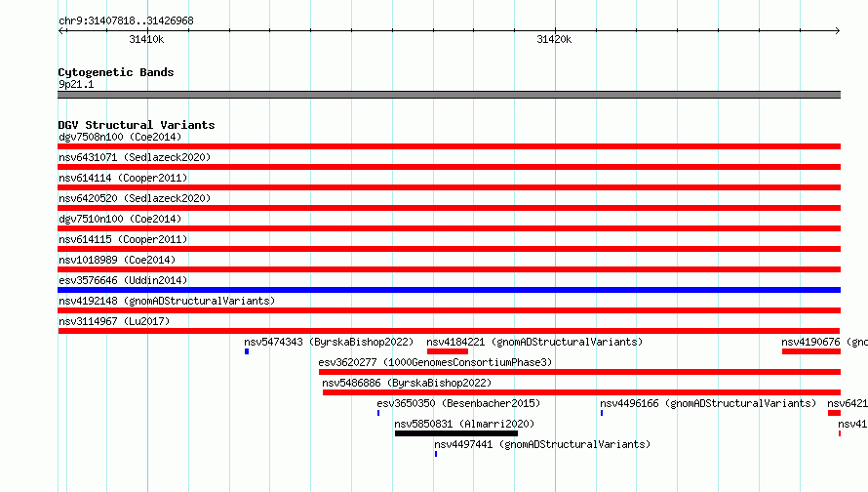Click the nsv614114 (Cooper2011) variant label

(123, 178)
